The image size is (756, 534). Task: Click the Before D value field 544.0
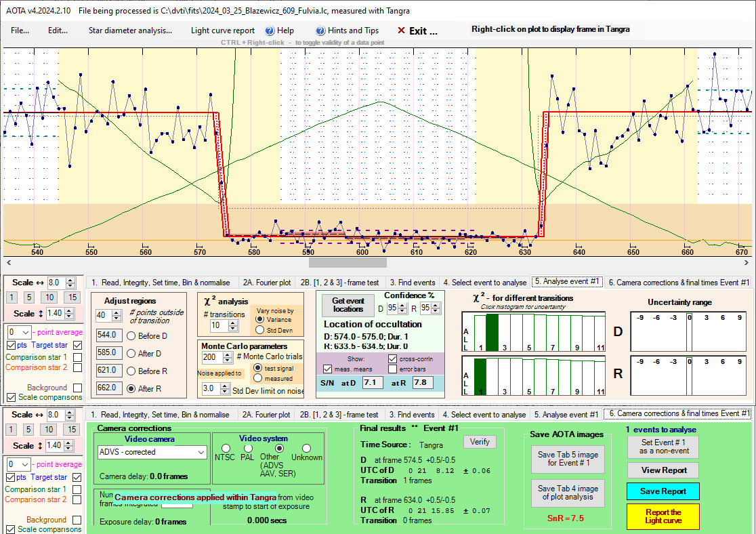click(x=109, y=335)
